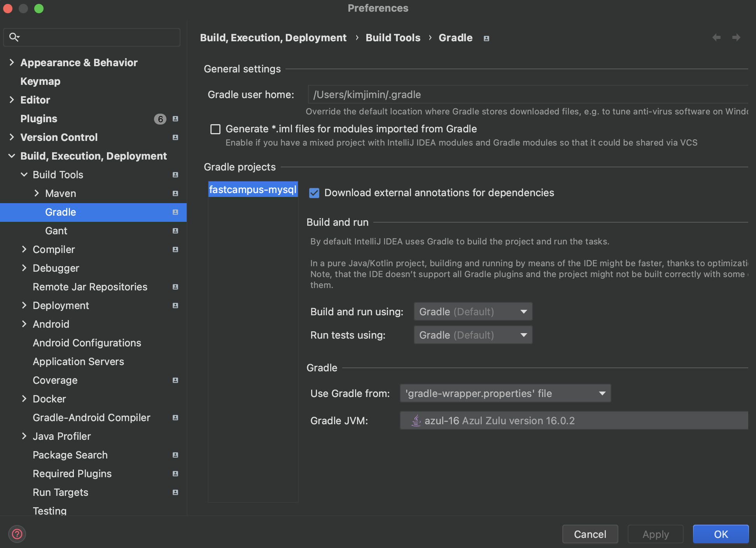Image resolution: width=756 pixels, height=548 pixels.
Task: Open the Keymap settings page
Action: pyautogui.click(x=93, y=81)
